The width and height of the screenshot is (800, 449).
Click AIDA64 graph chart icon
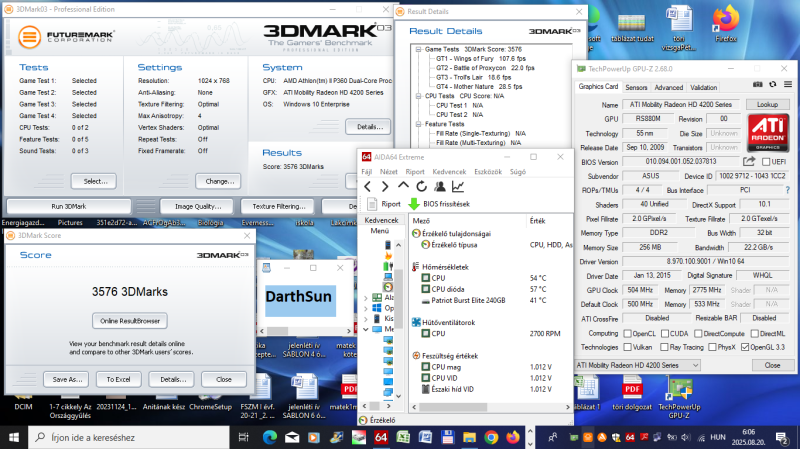(458, 187)
